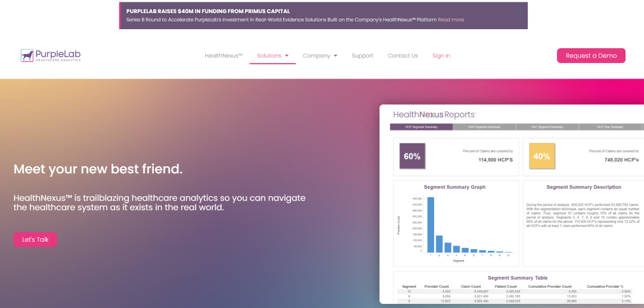This screenshot has height=308, width=644.
Task: Click the '114,500 HCP'S' value
Action: tap(496, 160)
